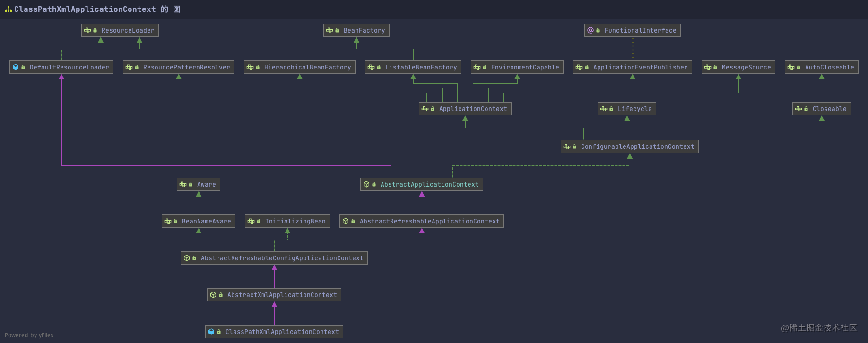Click the diagram icon in the title
This screenshot has height=343, width=868.
pyautogui.click(x=9, y=9)
